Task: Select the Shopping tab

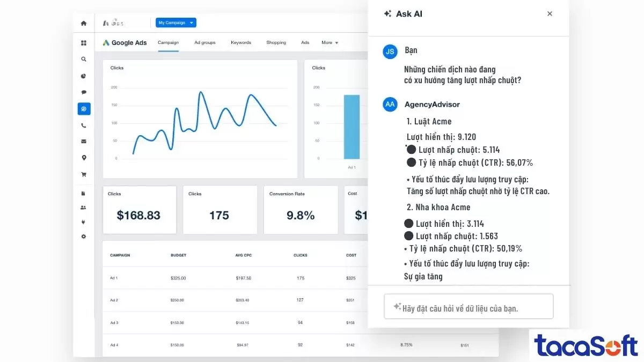Action: pyautogui.click(x=276, y=42)
